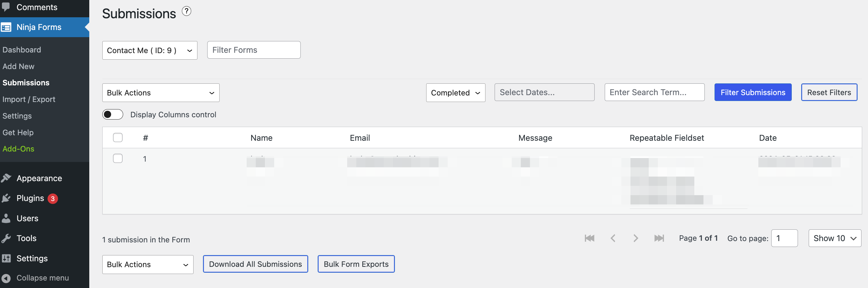Click the Enter Search Term field

[x=654, y=92]
